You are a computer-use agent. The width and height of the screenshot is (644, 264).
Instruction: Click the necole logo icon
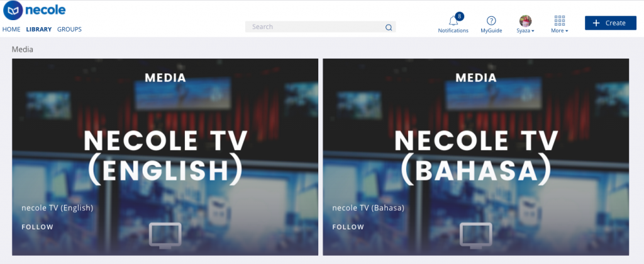tap(13, 10)
